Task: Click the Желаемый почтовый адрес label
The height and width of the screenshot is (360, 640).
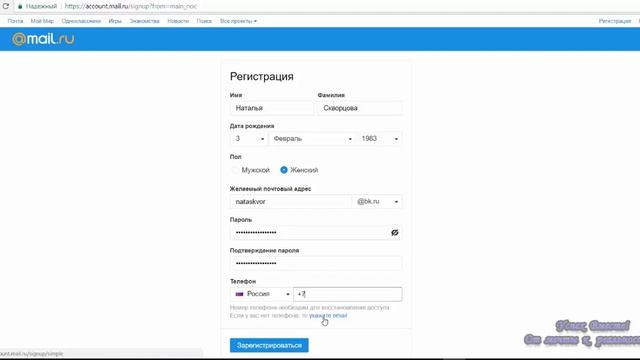Action: [x=270, y=189]
